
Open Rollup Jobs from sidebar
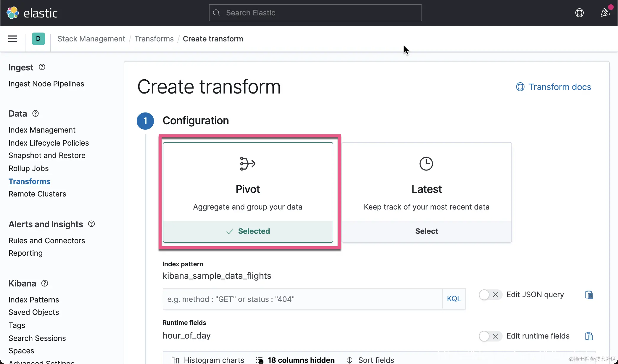(x=28, y=168)
